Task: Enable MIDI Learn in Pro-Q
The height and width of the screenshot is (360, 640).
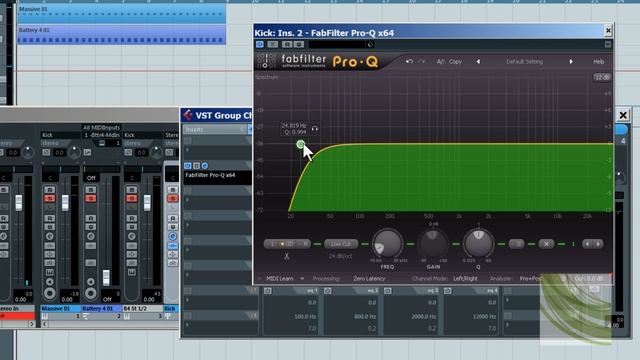Action: pyautogui.click(x=280, y=279)
